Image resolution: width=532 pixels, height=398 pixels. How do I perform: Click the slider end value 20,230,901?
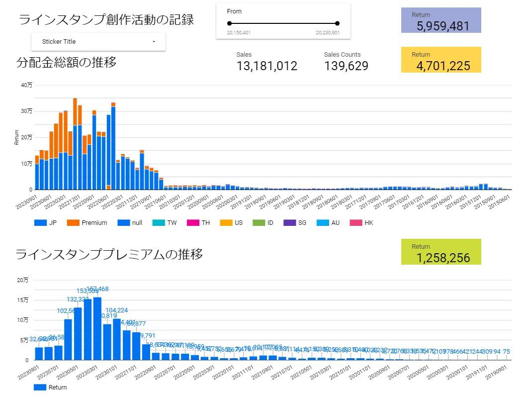[x=328, y=33]
